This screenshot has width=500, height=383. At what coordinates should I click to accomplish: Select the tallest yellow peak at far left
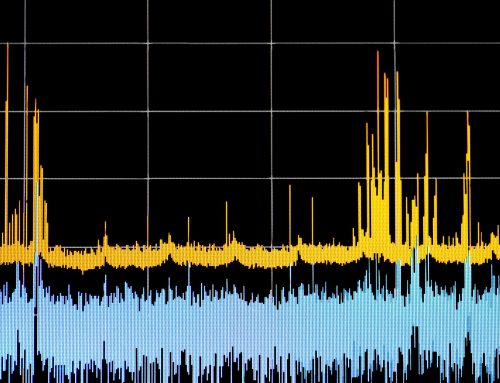(7, 145)
